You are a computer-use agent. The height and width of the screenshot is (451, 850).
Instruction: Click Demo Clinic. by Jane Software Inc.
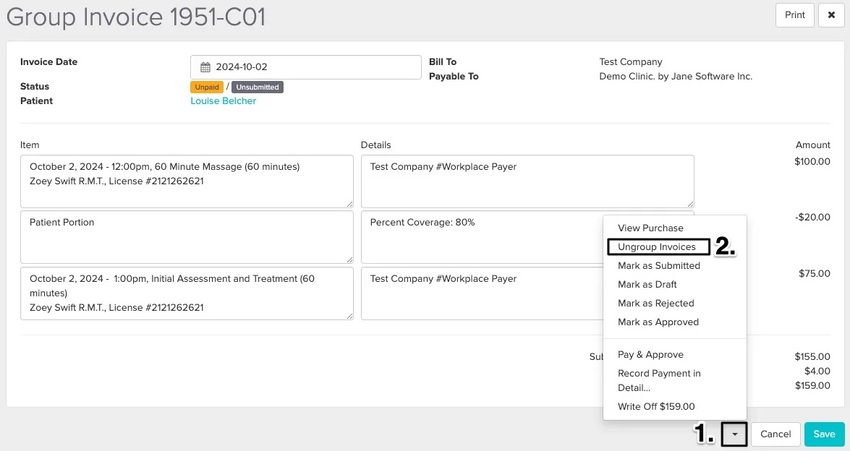pyautogui.click(x=675, y=76)
